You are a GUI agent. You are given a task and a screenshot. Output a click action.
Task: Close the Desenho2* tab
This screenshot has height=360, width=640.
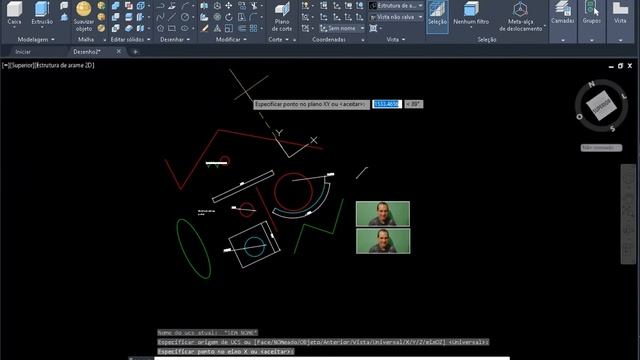pyautogui.click(x=118, y=51)
